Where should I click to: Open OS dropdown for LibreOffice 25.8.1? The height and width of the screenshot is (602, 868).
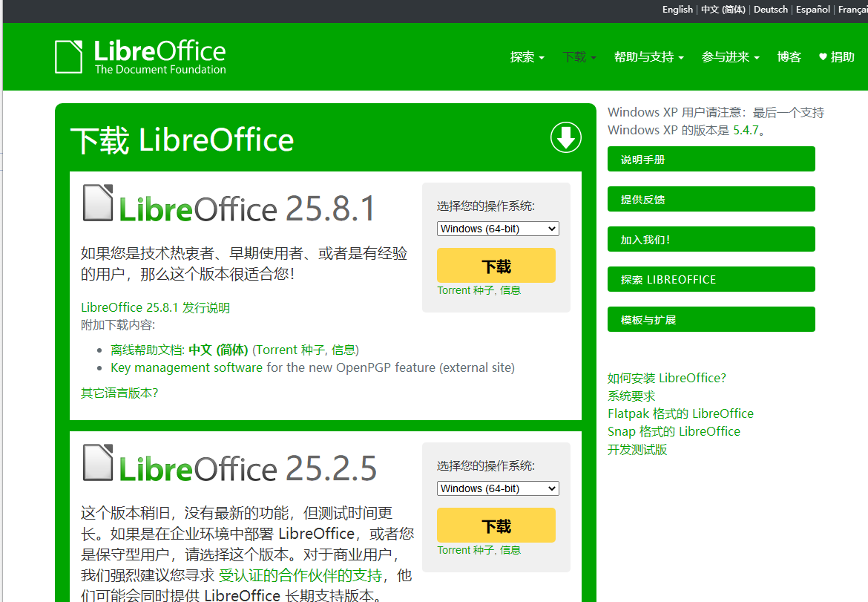pos(498,229)
